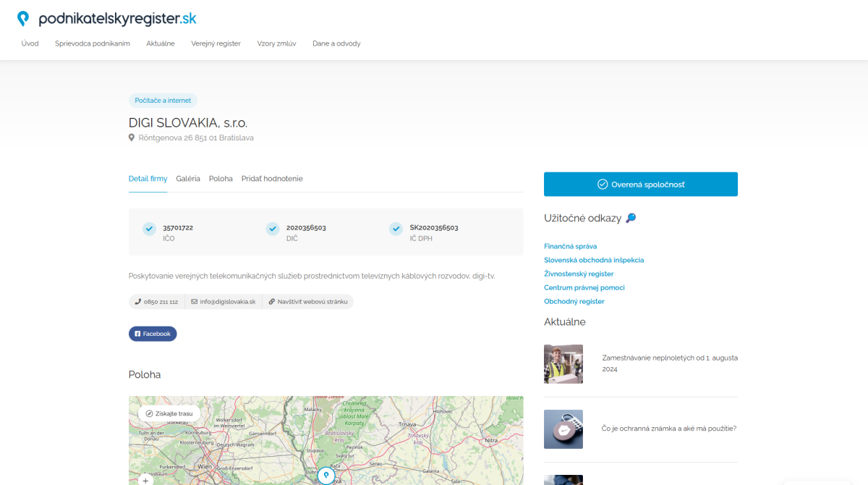The height and width of the screenshot is (485, 868).
Task: Open the Centrum právnej pomoci link
Action: [584, 287]
